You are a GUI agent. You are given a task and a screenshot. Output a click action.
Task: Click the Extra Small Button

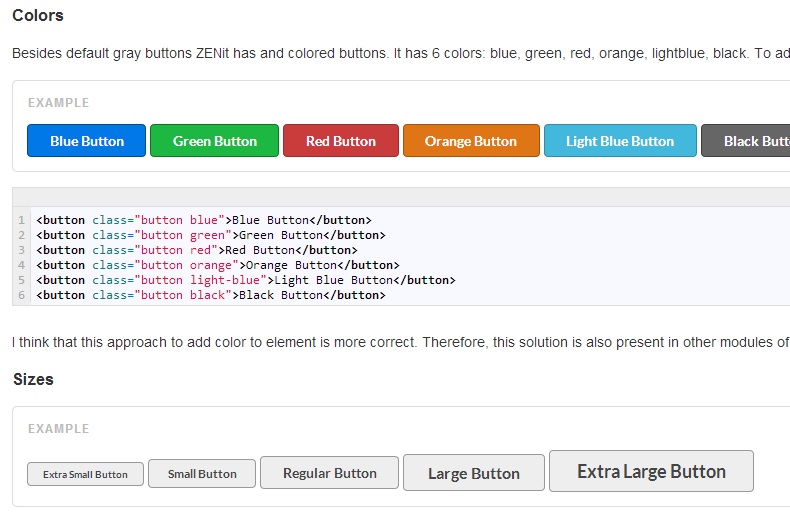pyautogui.click(x=85, y=474)
